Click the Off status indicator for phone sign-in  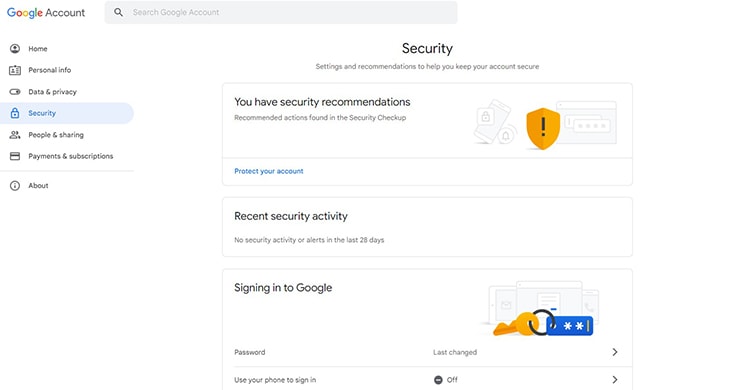tap(445, 380)
